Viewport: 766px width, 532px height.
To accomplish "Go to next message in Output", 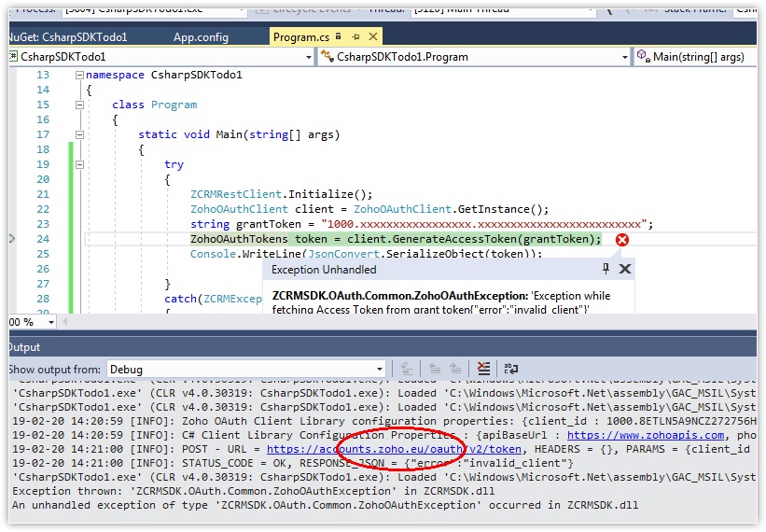I will [455, 369].
